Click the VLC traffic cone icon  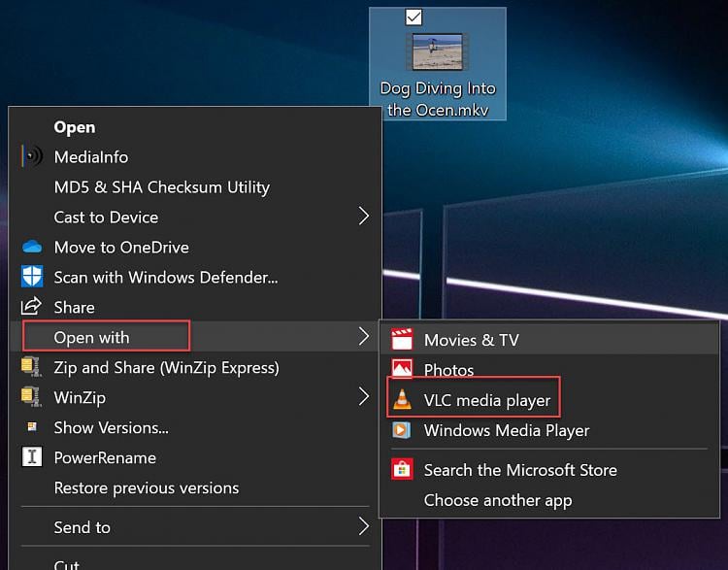click(x=402, y=399)
